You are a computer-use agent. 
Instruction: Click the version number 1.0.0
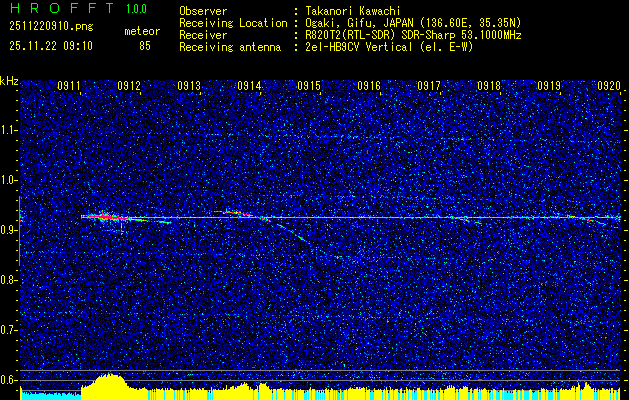pyautogui.click(x=136, y=9)
